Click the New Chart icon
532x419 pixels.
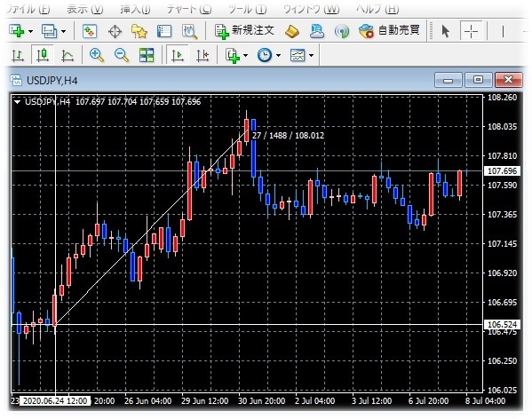click(16, 31)
